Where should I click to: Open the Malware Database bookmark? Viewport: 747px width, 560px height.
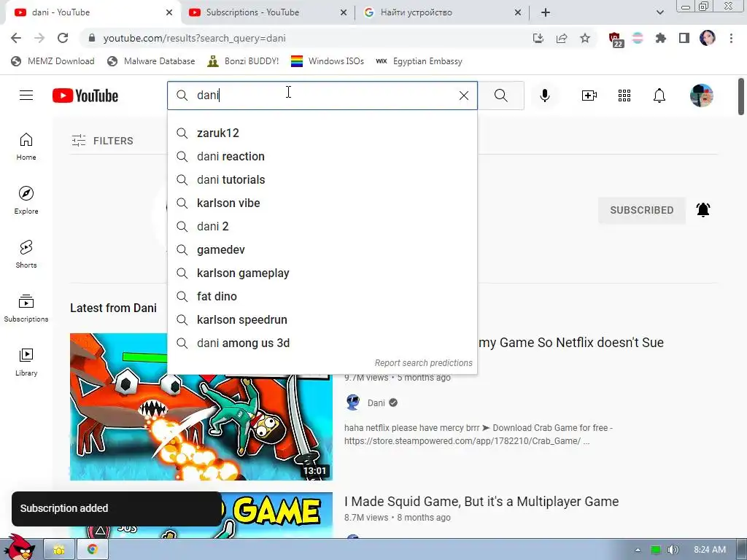(x=151, y=61)
